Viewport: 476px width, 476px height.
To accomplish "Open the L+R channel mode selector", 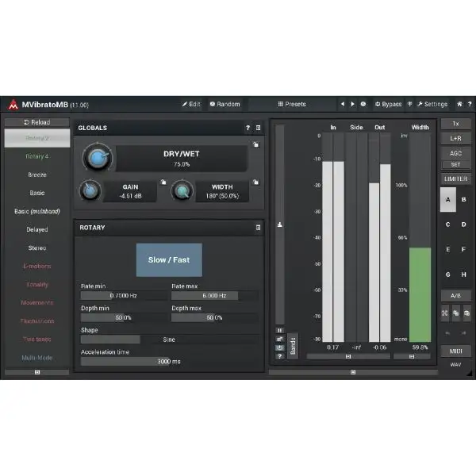I will coord(455,139).
